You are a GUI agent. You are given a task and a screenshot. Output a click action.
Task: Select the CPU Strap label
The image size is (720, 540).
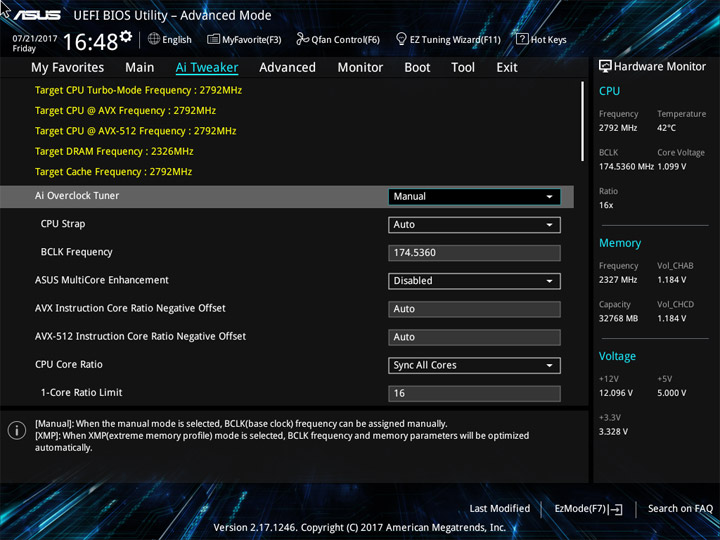tap(63, 224)
